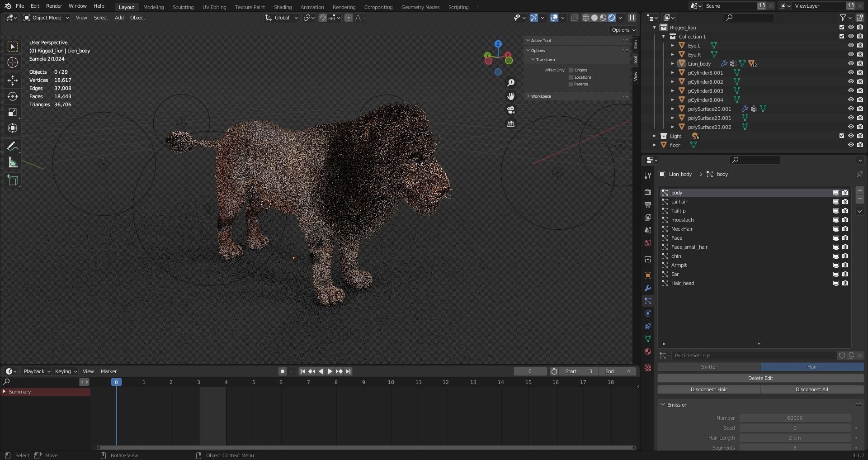868x460 pixels.
Task: Open the Keying dropdown
Action: coord(66,371)
